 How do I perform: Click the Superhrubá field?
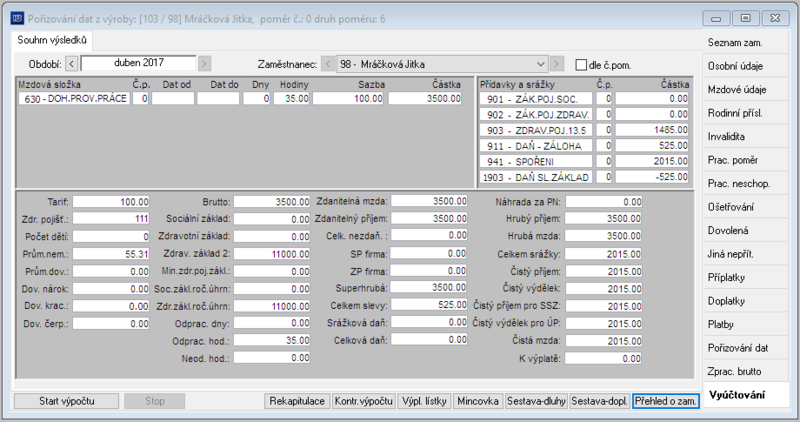(x=430, y=288)
